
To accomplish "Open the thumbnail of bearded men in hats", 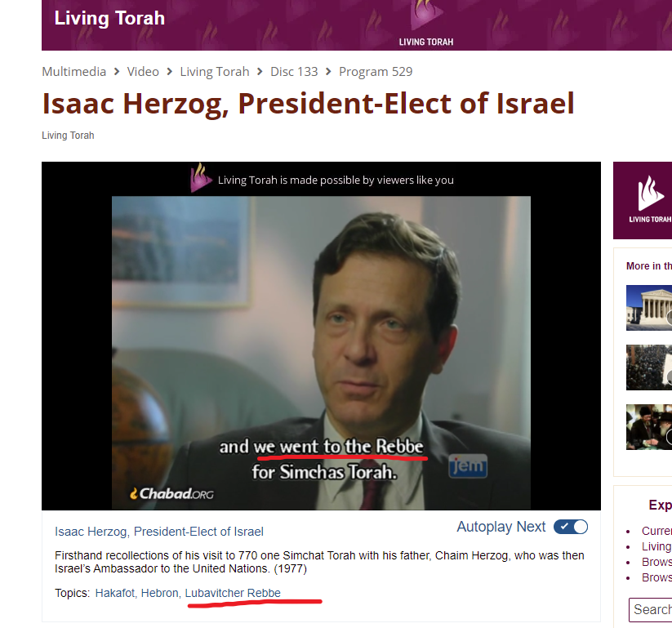I will click(x=649, y=427).
